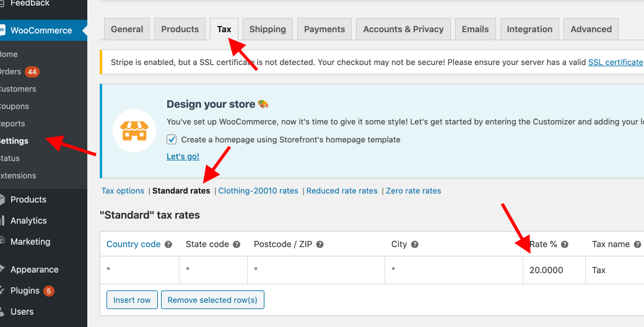The image size is (644, 327).
Task: Click the State code cell in rate row
Action: [x=213, y=270]
